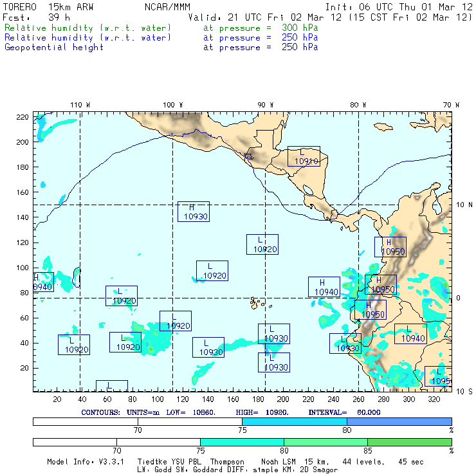
Task: Click the "220" label on the left axis
Action: pyautogui.click(x=23, y=117)
